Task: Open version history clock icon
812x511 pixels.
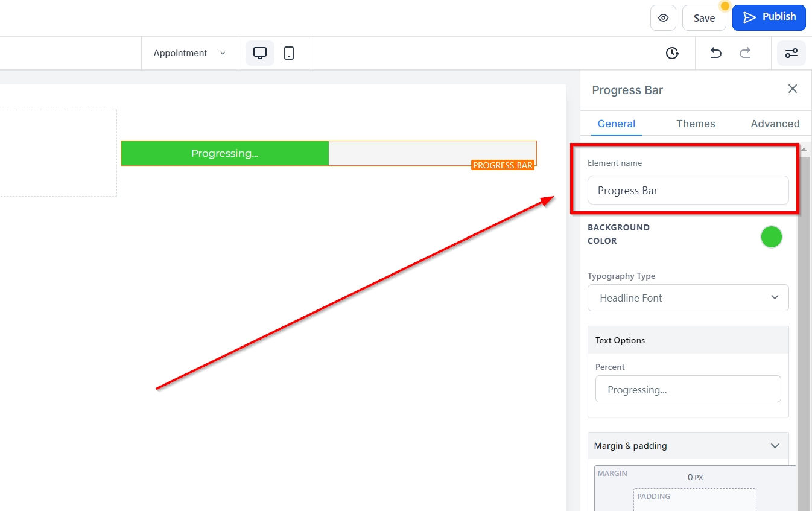Action: (x=672, y=53)
